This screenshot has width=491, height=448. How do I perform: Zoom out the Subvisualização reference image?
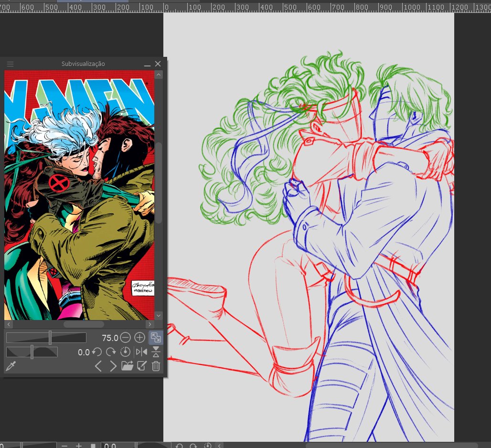125,338
